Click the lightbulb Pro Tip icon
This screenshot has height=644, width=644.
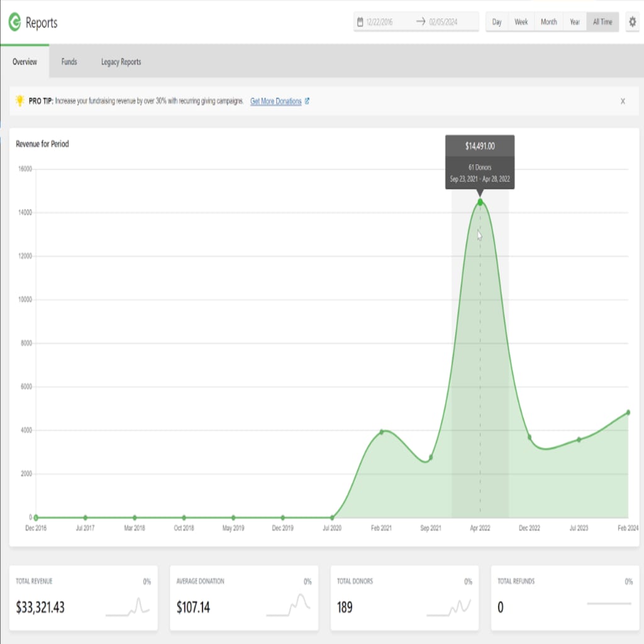tap(19, 101)
